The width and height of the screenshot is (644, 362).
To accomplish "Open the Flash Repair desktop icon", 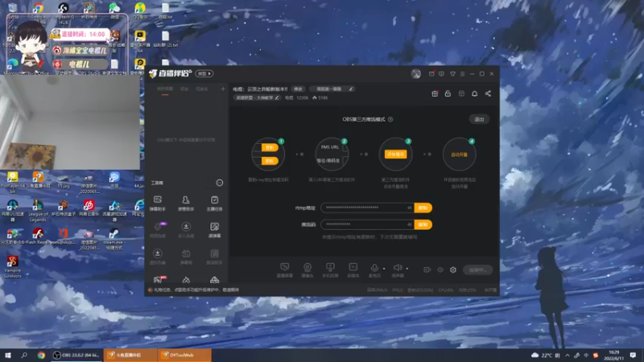I will (x=38, y=237).
